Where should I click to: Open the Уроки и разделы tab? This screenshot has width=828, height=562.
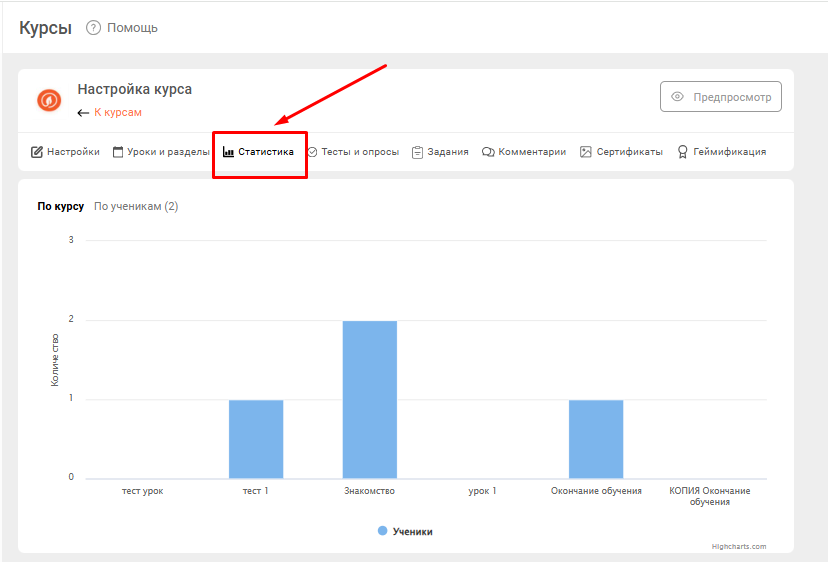168,152
